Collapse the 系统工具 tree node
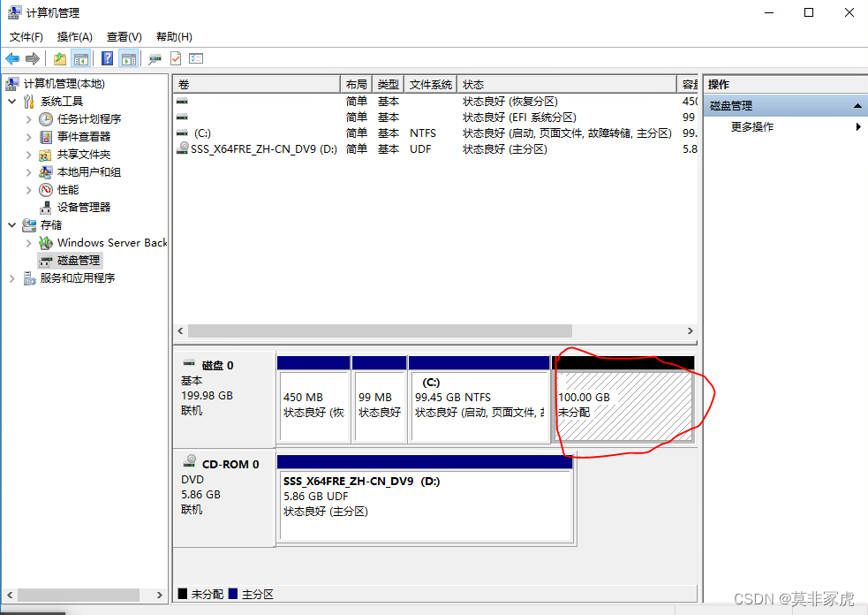The height and width of the screenshot is (615, 868). (12, 102)
